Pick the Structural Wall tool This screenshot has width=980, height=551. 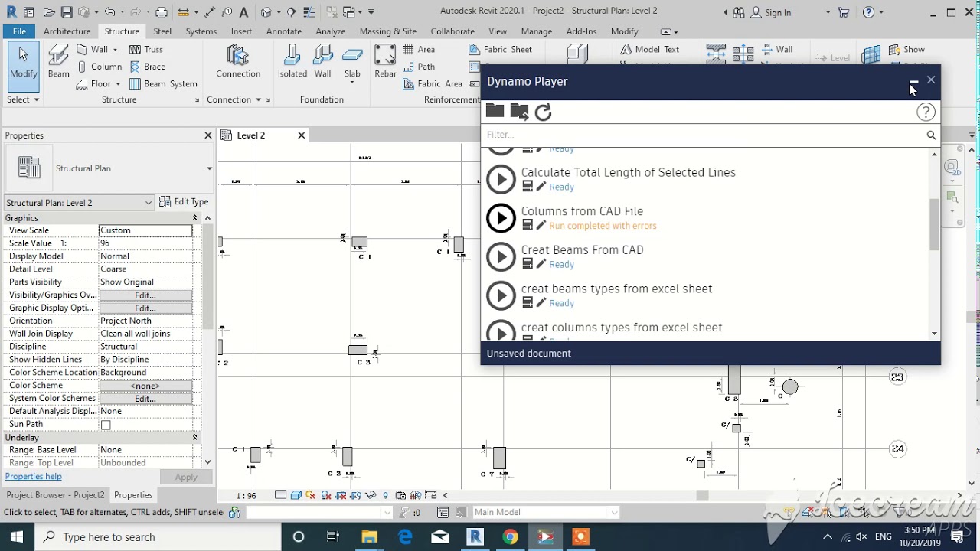click(x=92, y=49)
